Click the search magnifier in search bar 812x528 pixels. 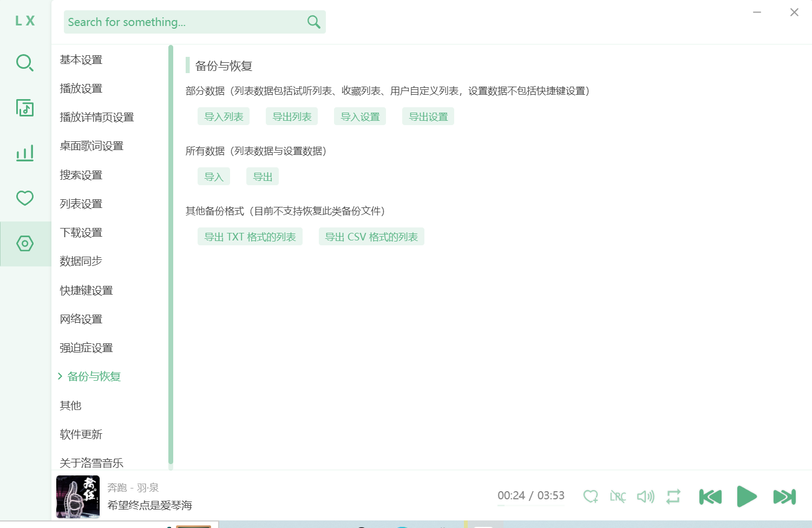point(313,22)
